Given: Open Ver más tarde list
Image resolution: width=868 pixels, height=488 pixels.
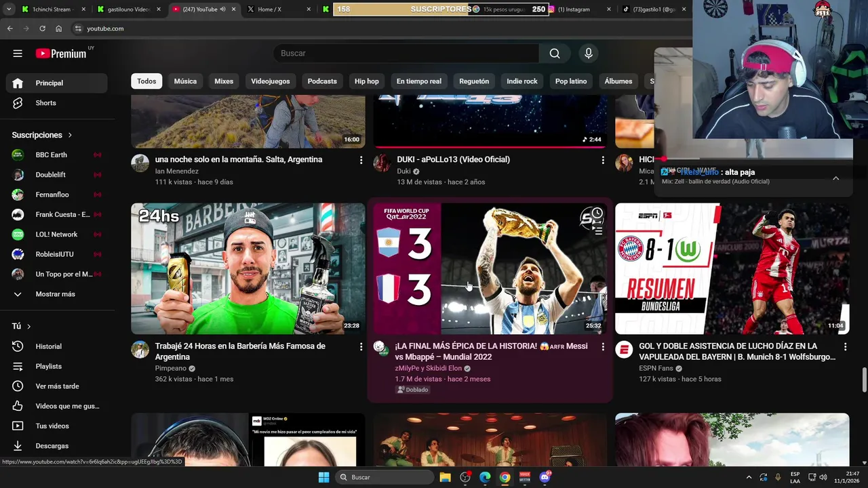Looking at the screenshot, I should pos(57,386).
